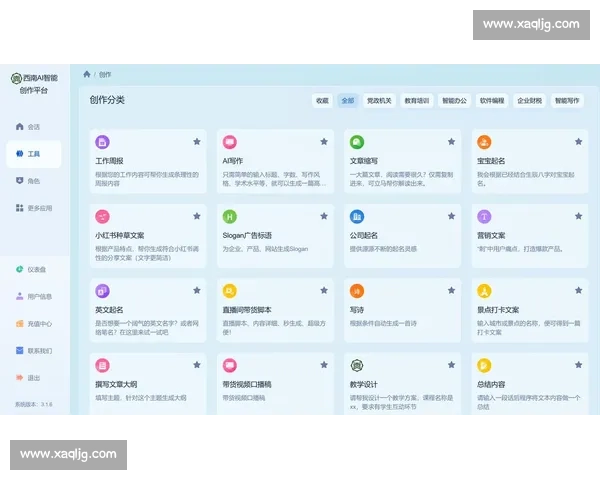Show the 智能写作 category
The height and width of the screenshot is (480, 600).
click(x=567, y=101)
